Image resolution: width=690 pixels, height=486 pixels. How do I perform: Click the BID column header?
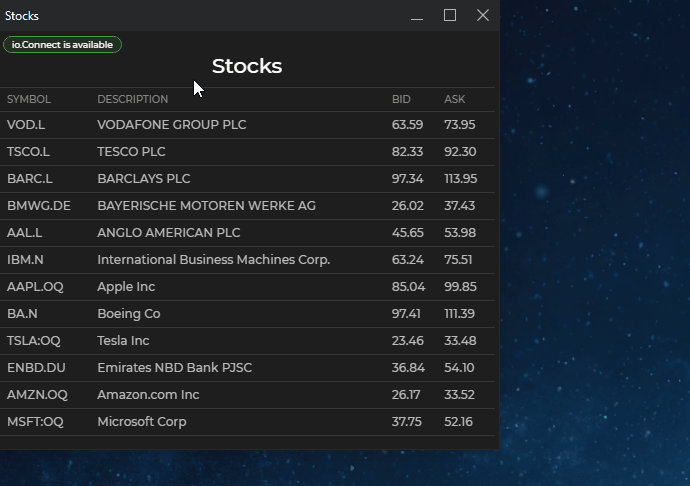(401, 99)
